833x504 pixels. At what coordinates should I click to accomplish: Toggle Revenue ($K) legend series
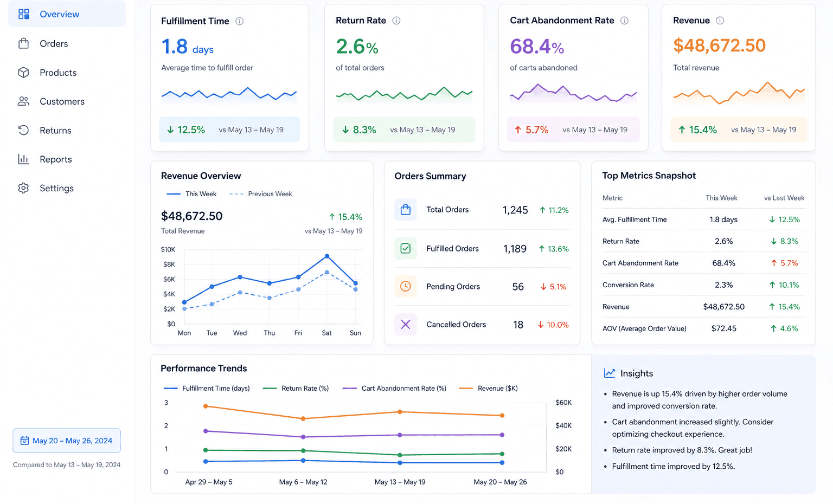pyautogui.click(x=488, y=389)
